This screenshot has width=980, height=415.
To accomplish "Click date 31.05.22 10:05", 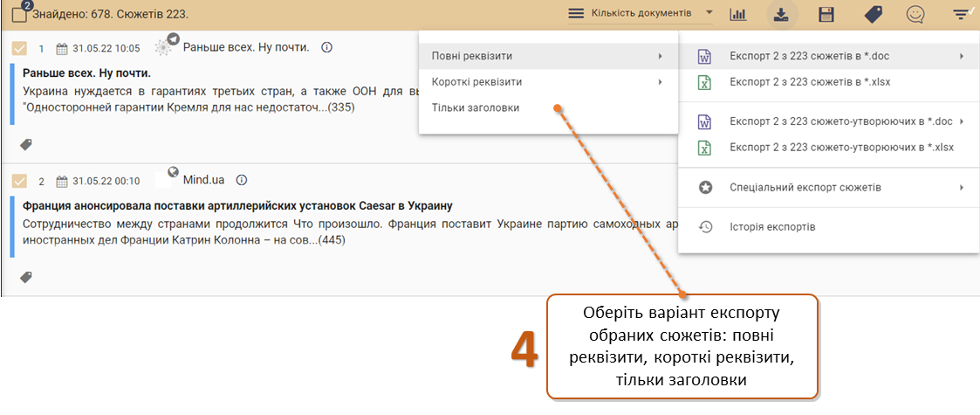I will pos(106,49).
